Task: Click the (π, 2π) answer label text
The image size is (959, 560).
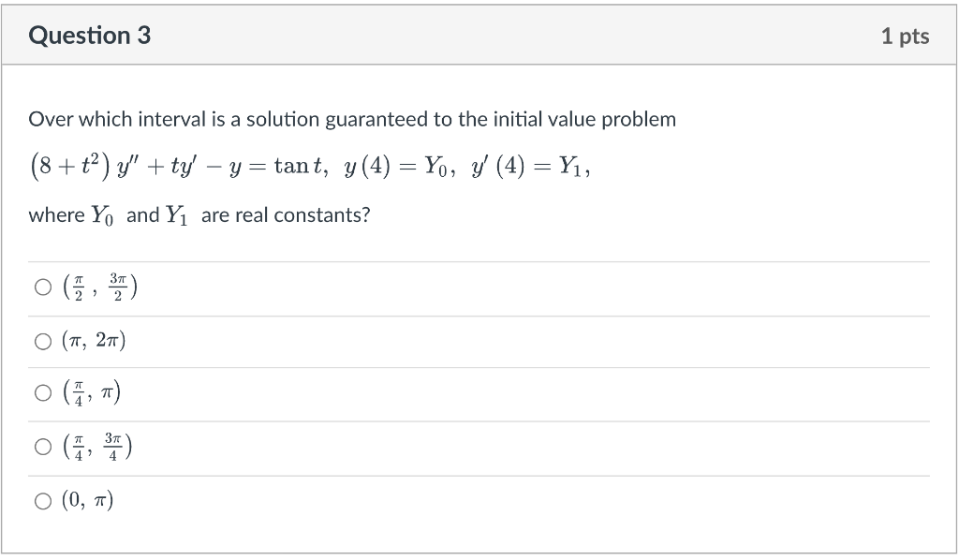Action: point(94,341)
